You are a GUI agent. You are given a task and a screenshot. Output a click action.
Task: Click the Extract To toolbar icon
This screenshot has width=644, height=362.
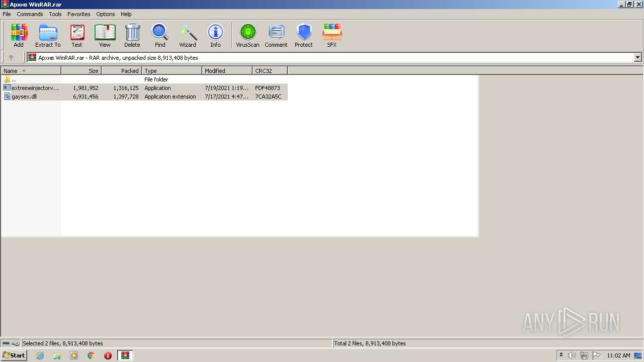tap(48, 33)
